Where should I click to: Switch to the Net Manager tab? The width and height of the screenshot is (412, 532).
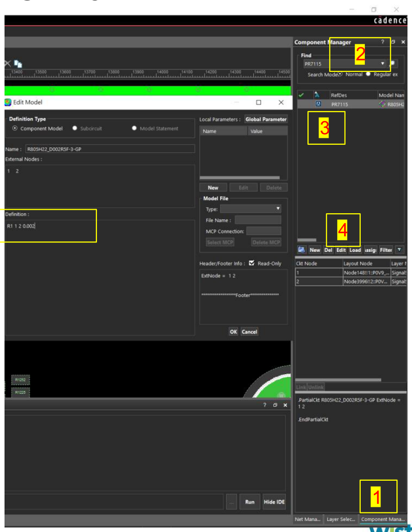307,519
